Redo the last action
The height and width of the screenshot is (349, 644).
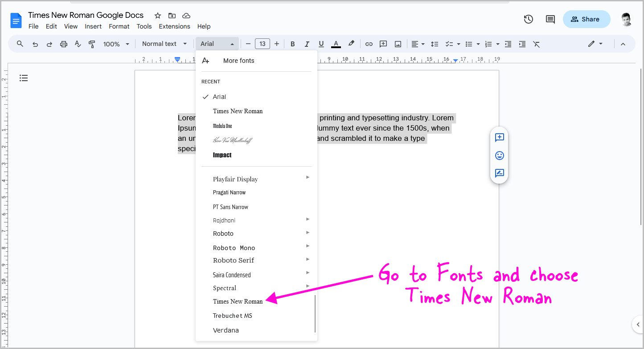point(49,44)
